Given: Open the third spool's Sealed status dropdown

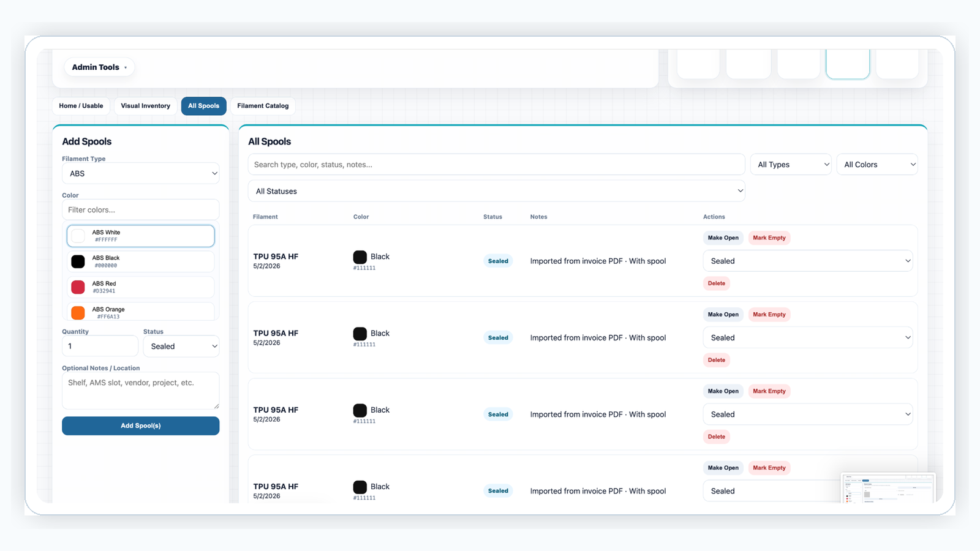Looking at the screenshot, I should tap(808, 414).
